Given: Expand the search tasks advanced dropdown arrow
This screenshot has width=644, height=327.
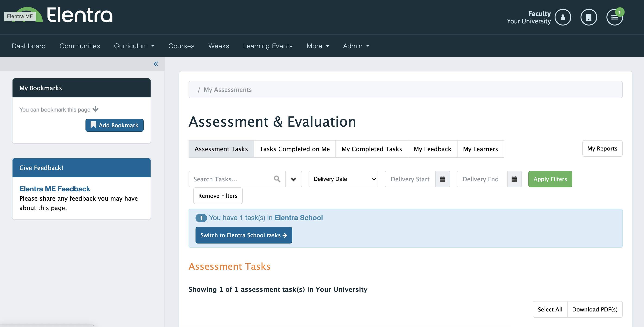Looking at the screenshot, I should [x=294, y=179].
